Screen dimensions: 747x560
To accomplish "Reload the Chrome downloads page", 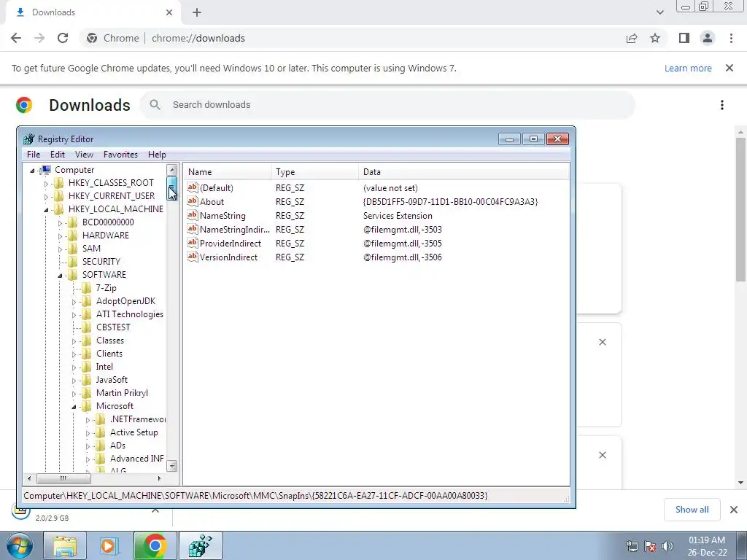I will pos(63,38).
